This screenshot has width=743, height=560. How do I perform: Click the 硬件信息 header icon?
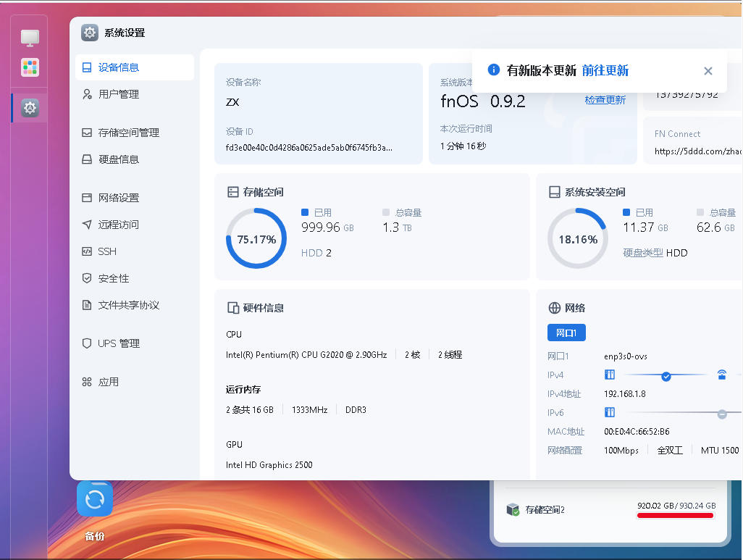pyautogui.click(x=232, y=308)
